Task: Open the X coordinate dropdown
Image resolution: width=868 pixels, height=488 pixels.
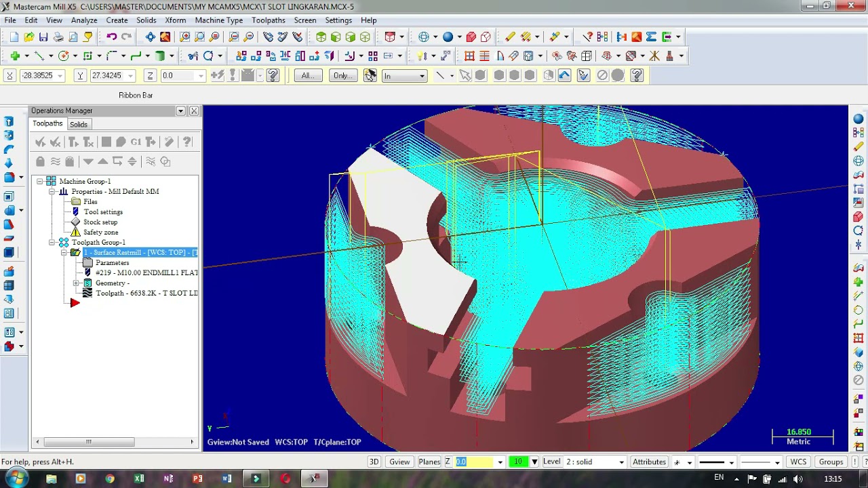Action: (x=60, y=76)
